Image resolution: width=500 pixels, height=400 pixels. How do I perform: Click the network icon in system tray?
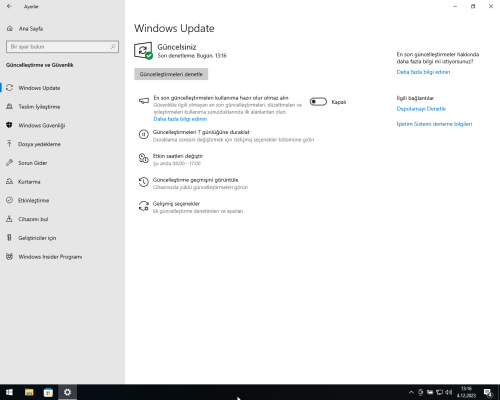439,392
